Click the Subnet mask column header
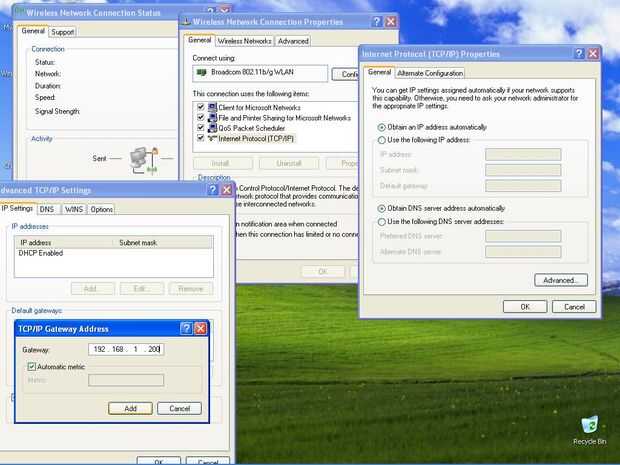Screen dimensions: 620x465 click(x=163, y=243)
